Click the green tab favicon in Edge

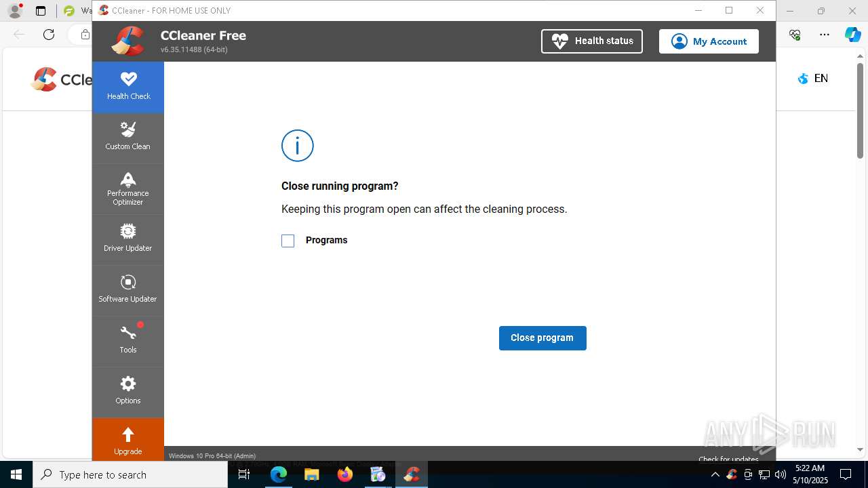click(68, 11)
